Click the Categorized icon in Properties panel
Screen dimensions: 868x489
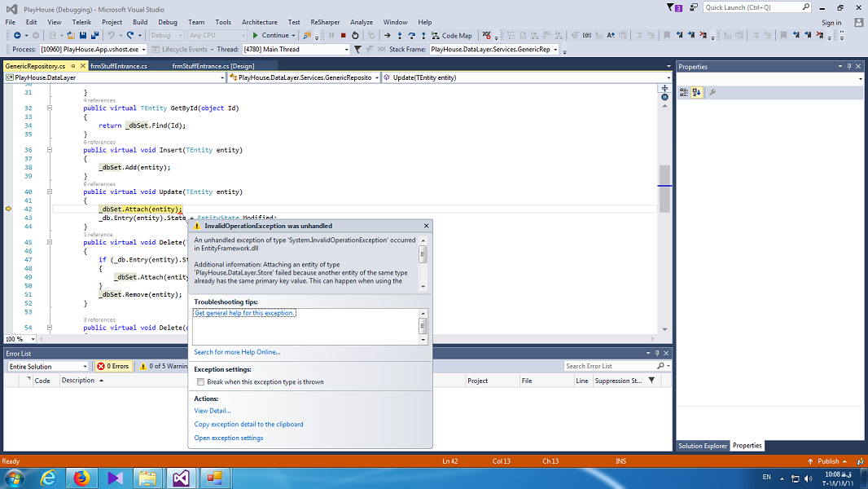684,92
